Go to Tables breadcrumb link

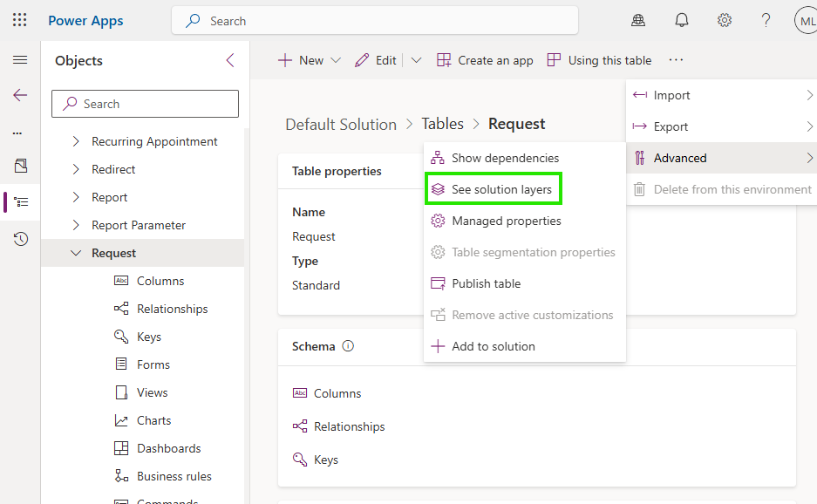(442, 124)
